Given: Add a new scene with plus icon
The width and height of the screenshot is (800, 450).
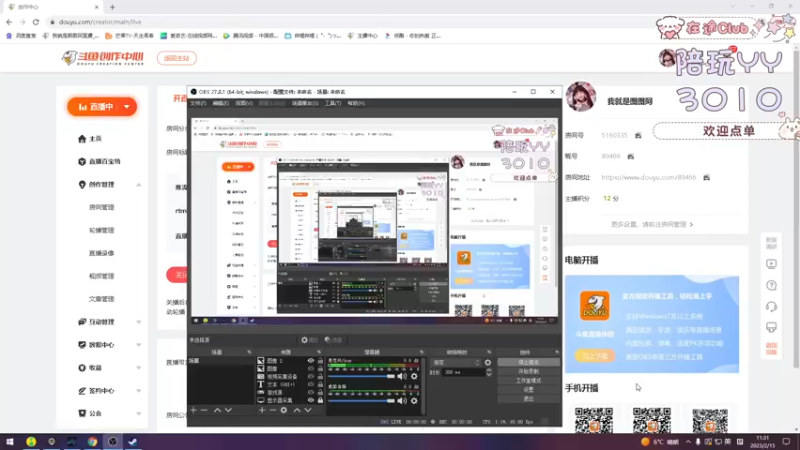Looking at the screenshot, I should coord(193,410).
